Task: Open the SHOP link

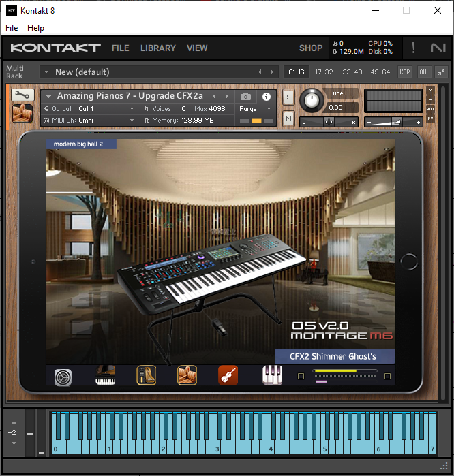Action: coord(311,48)
